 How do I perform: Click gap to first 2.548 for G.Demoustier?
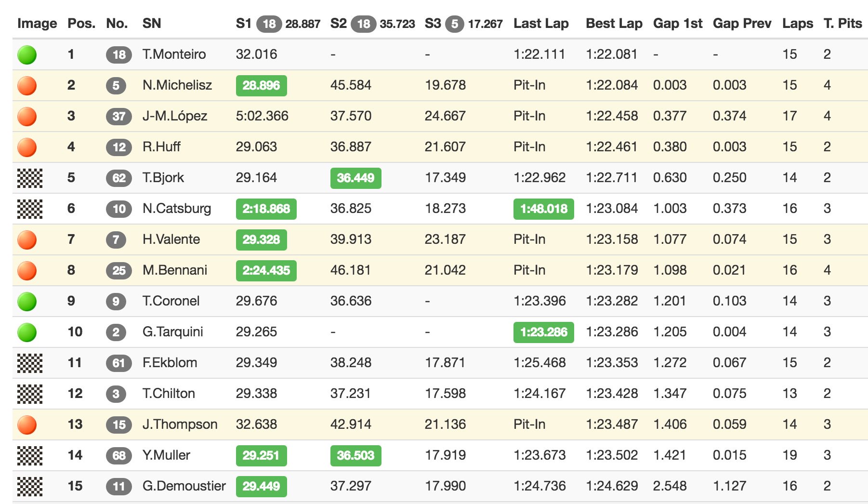[670, 486]
